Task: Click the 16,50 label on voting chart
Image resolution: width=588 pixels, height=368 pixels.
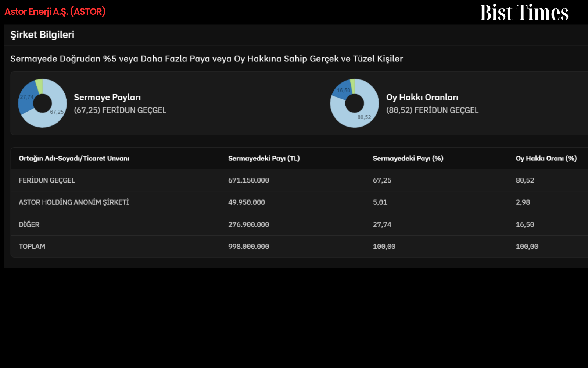Action: point(344,91)
